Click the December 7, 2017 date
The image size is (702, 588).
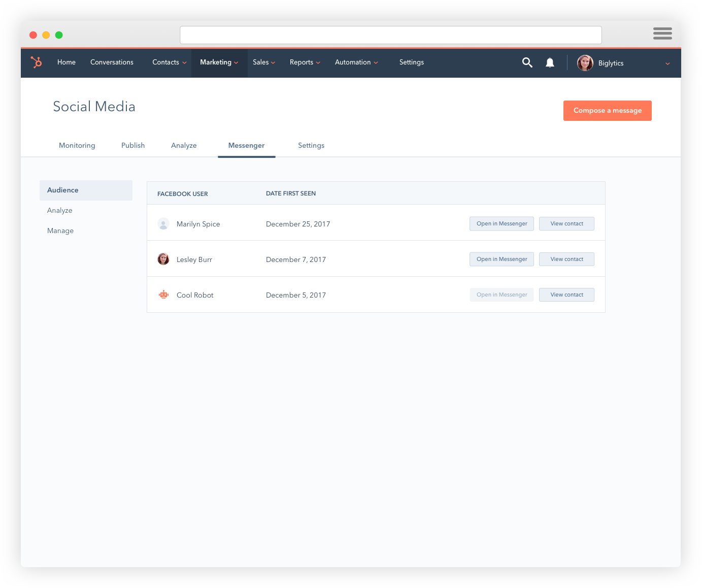pos(296,259)
